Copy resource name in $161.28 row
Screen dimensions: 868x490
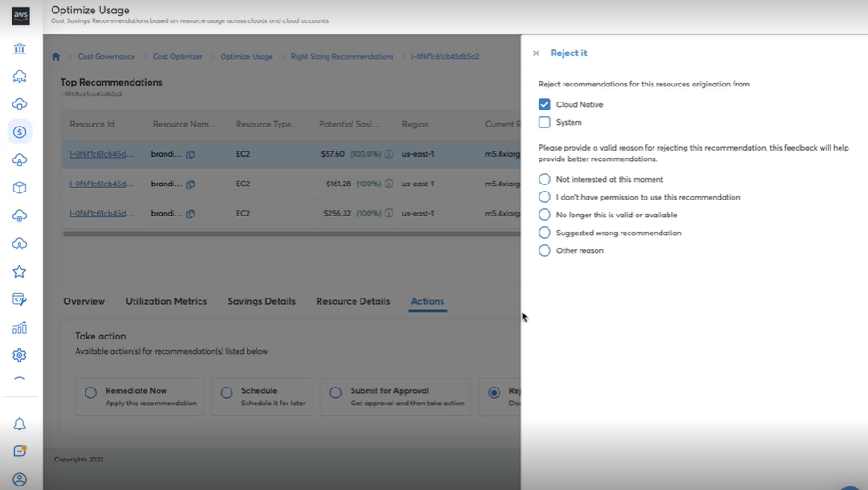point(191,184)
